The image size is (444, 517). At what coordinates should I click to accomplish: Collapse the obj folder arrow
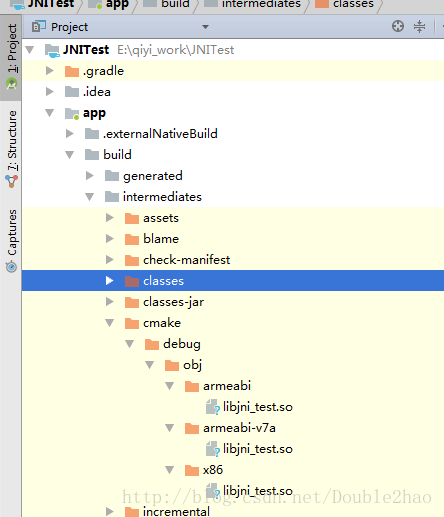point(150,365)
